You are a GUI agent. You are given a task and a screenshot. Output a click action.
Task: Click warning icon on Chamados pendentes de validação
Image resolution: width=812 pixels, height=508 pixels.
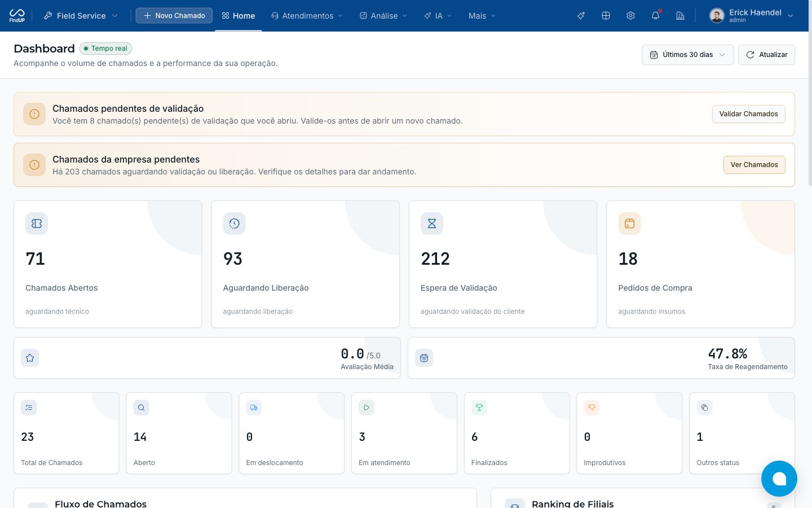coord(34,114)
